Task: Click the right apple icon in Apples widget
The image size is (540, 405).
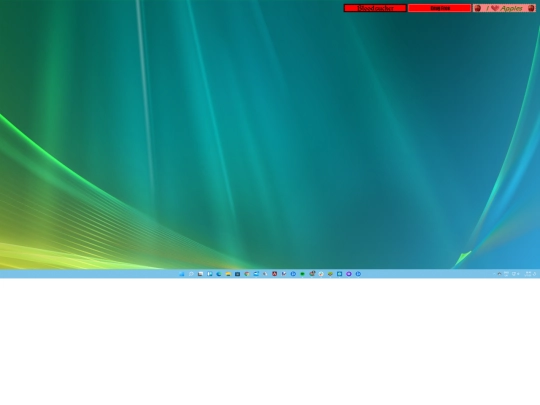Action: click(531, 8)
